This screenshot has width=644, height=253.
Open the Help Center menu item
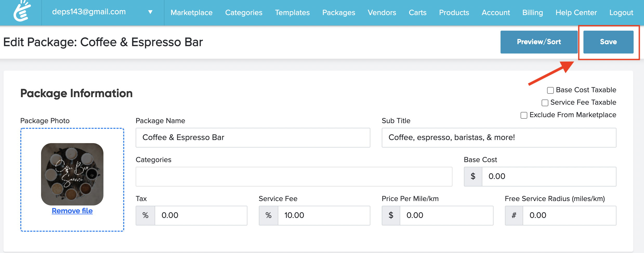pyautogui.click(x=576, y=12)
